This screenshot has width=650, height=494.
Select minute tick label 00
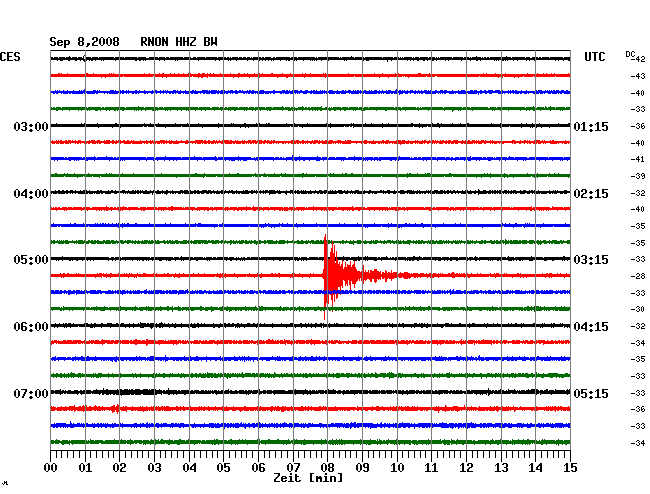pos(51,467)
